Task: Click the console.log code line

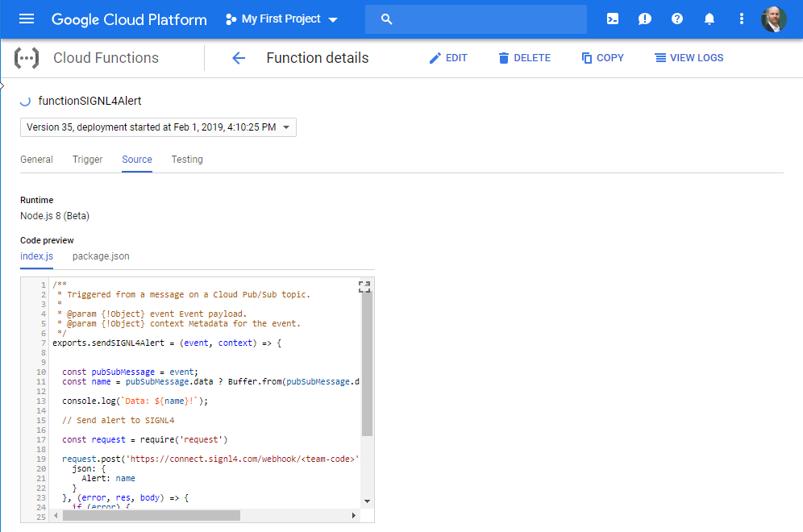Action: tap(135, 401)
